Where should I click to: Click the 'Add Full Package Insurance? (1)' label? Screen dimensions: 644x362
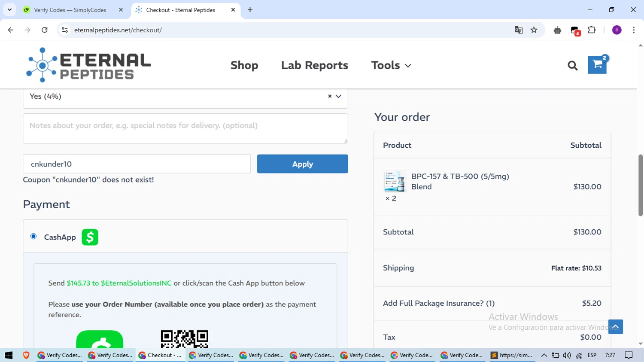439,303
